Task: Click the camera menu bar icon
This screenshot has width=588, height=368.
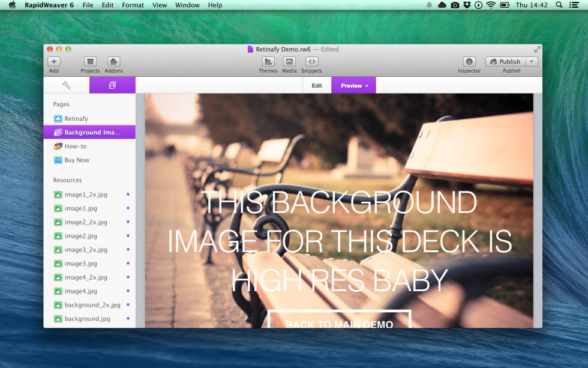Action: click(x=455, y=5)
